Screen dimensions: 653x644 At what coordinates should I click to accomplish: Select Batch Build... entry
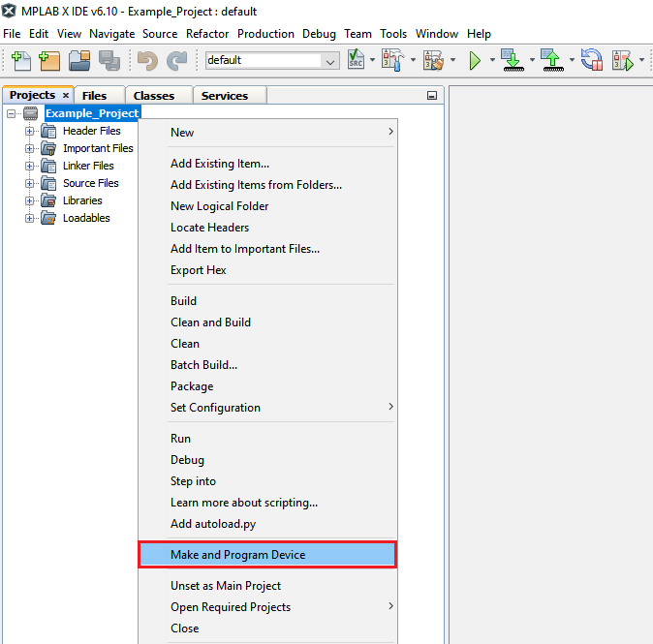coord(267,365)
